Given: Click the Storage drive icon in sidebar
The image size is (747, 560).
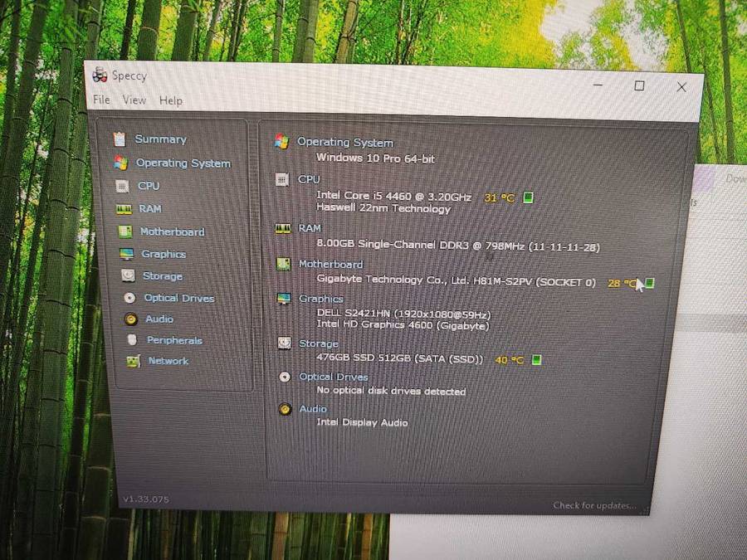Looking at the screenshot, I should (127, 275).
